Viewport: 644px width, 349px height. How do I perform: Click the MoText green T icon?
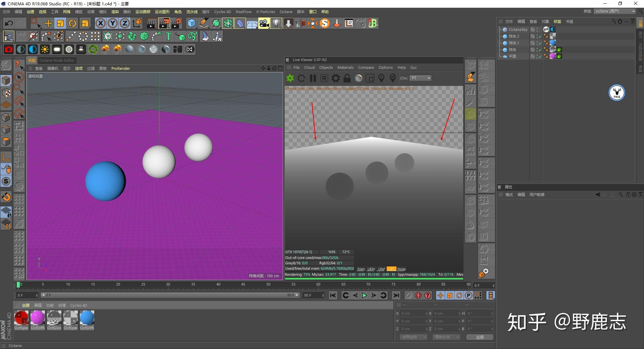point(168,36)
